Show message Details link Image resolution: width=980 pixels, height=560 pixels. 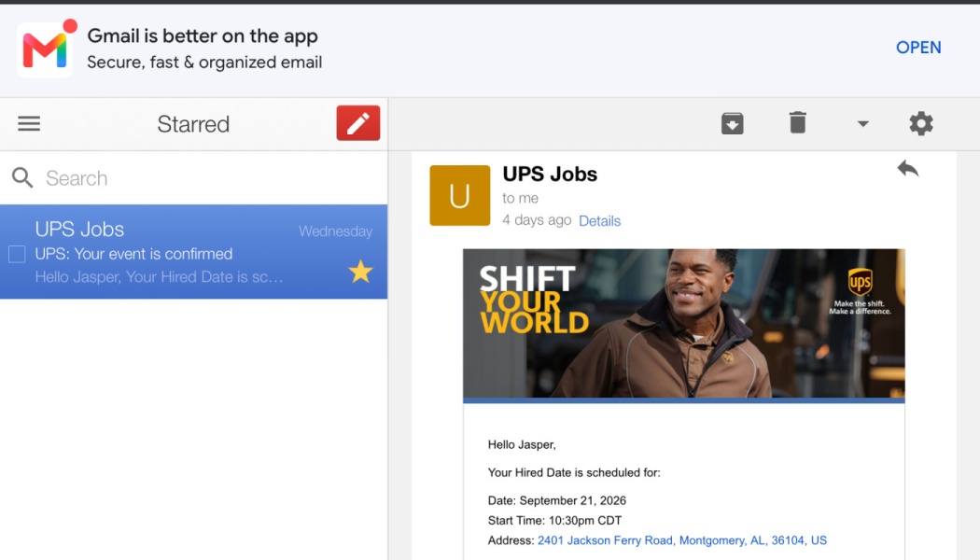(599, 220)
